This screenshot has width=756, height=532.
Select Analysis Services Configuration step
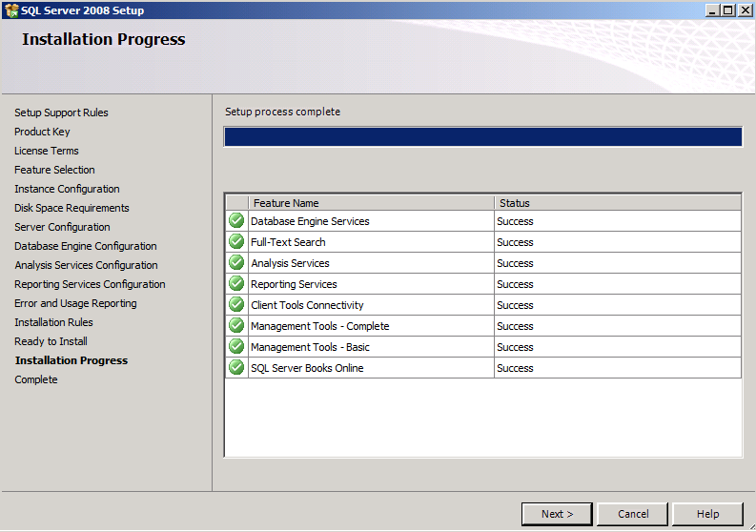point(86,265)
